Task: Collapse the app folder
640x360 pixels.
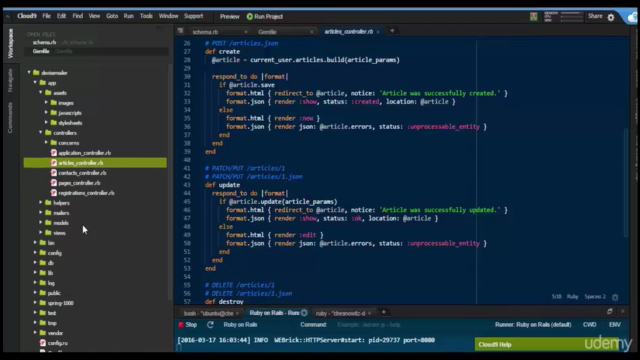Action: point(35,83)
